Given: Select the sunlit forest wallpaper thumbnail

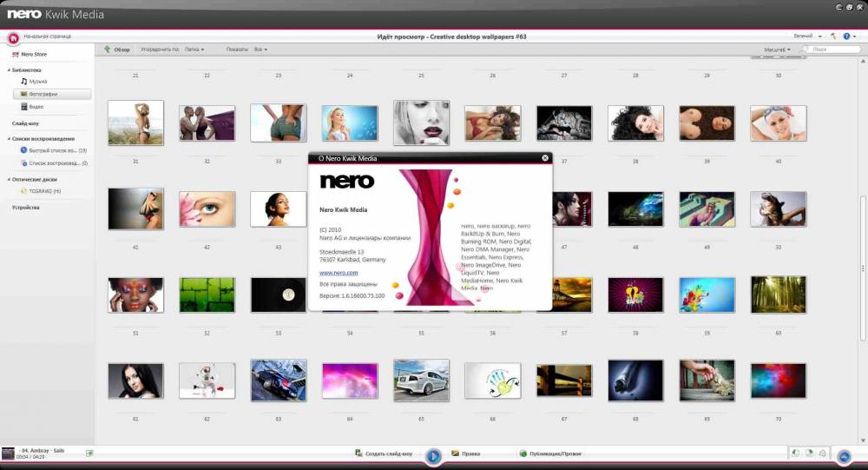Looking at the screenshot, I should click(x=779, y=295).
